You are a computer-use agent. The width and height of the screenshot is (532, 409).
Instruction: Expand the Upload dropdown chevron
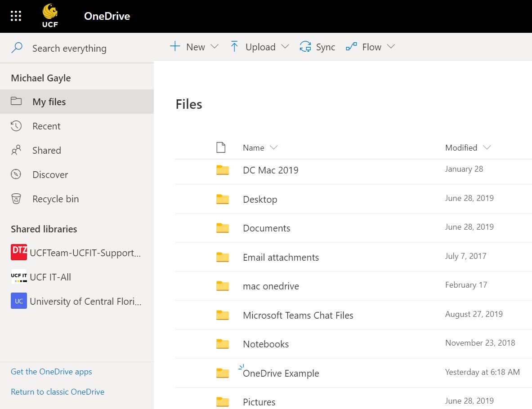click(285, 46)
